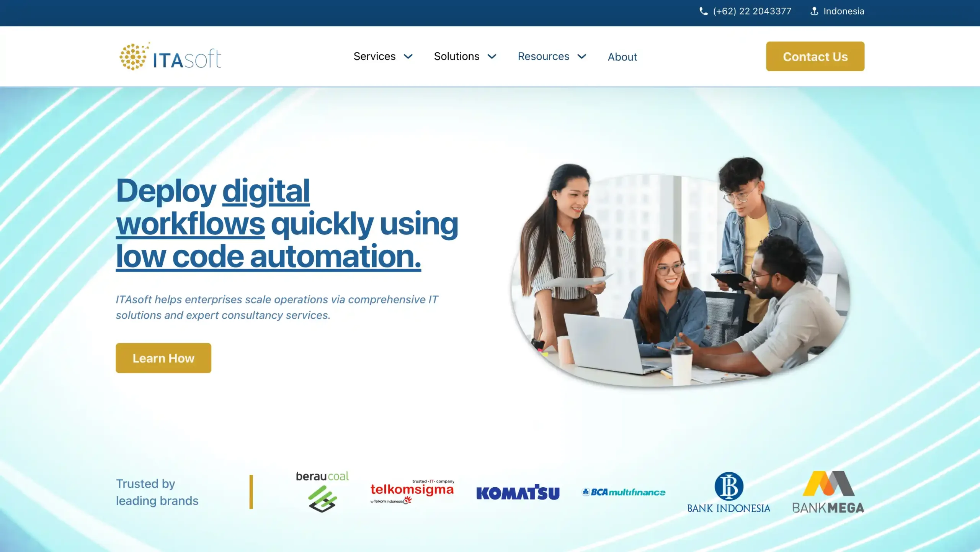Click the phone number (+62) 22 2043377
The width and height of the screenshot is (980, 552).
coord(751,11)
